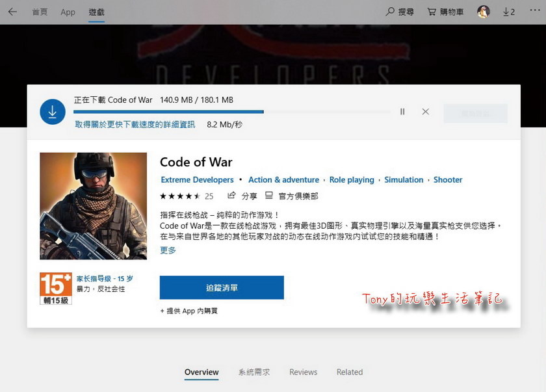546x392 pixels.
Task: Browse the Role playing category
Action: tap(352, 180)
